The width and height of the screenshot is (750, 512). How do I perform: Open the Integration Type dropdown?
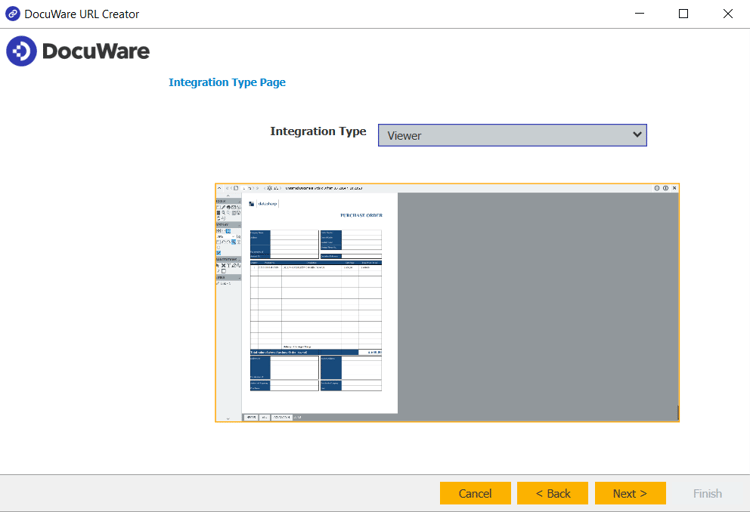point(512,135)
